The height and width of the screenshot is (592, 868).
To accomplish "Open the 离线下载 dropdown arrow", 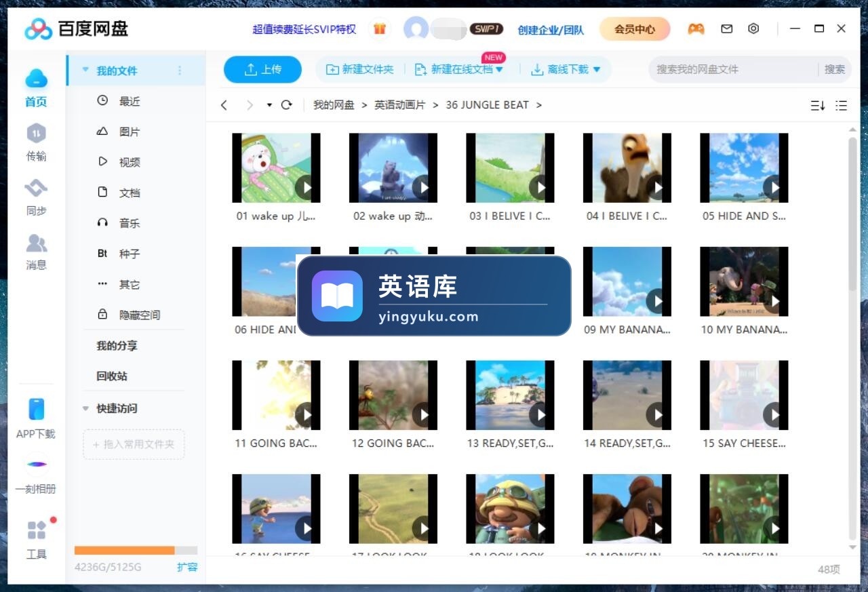I will click(x=597, y=69).
